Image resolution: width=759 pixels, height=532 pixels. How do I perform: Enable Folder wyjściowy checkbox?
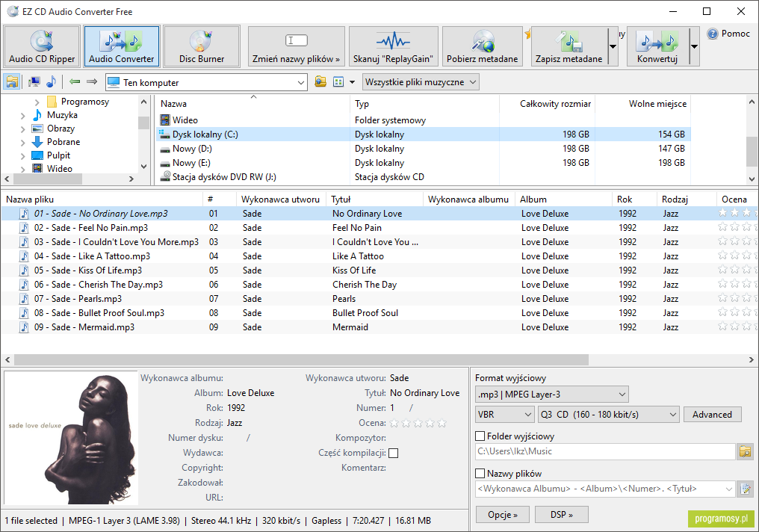pyautogui.click(x=480, y=436)
